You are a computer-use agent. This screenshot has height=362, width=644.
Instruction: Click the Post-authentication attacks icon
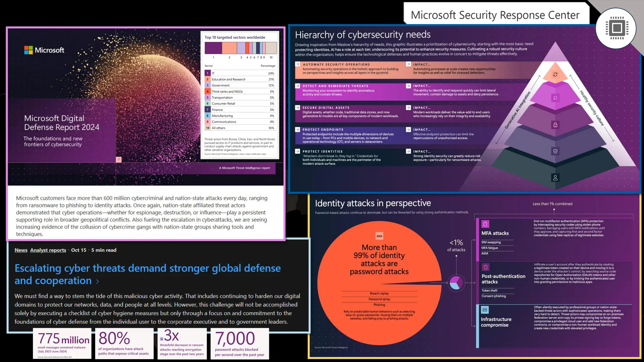486,267
